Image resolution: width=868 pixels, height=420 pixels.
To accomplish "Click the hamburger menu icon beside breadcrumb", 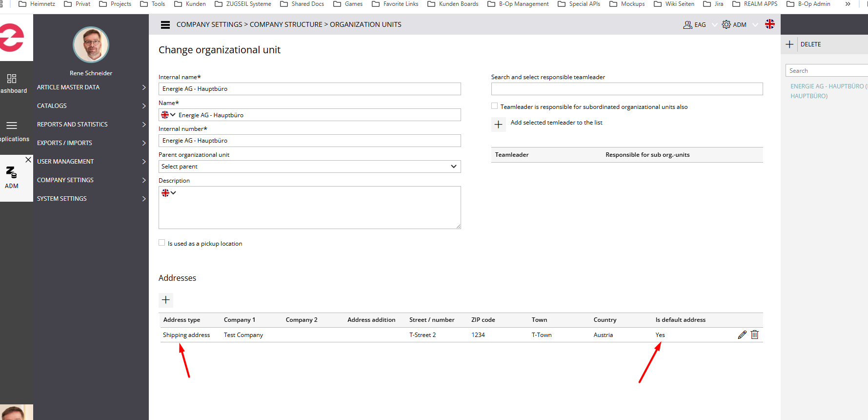I will tap(165, 25).
